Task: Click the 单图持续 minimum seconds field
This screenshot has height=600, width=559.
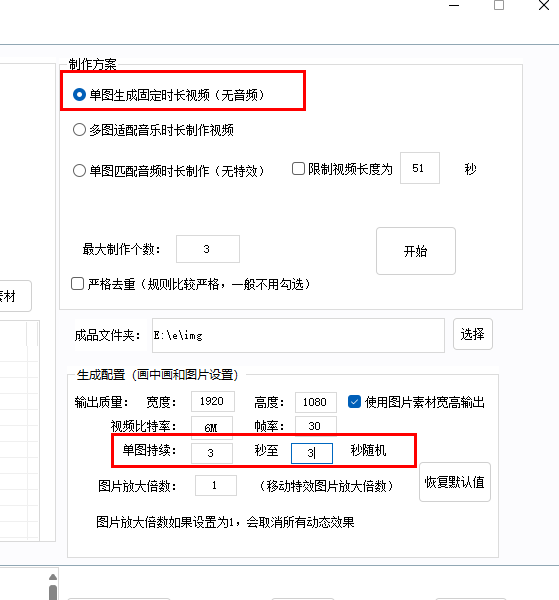Action: 212,453
